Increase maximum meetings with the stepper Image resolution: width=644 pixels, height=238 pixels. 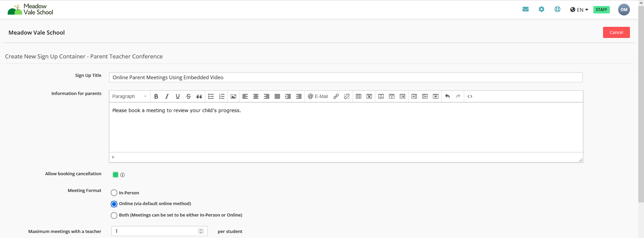pyautogui.click(x=201, y=230)
